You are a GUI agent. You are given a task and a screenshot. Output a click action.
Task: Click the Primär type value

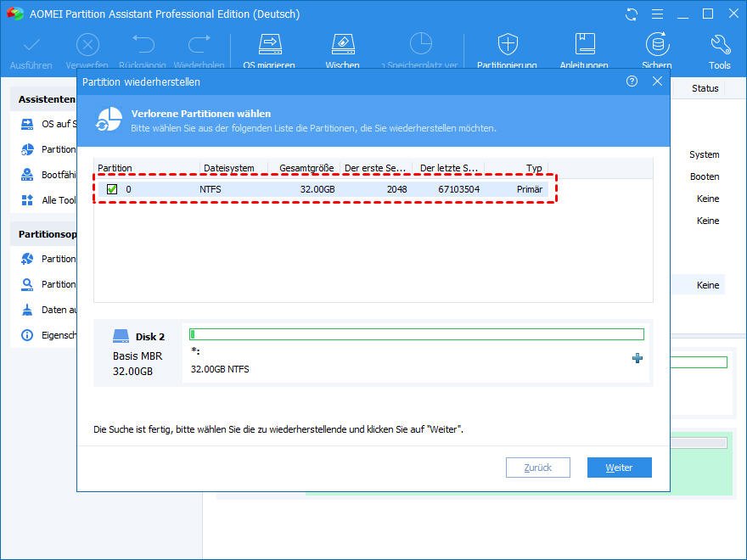click(530, 189)
